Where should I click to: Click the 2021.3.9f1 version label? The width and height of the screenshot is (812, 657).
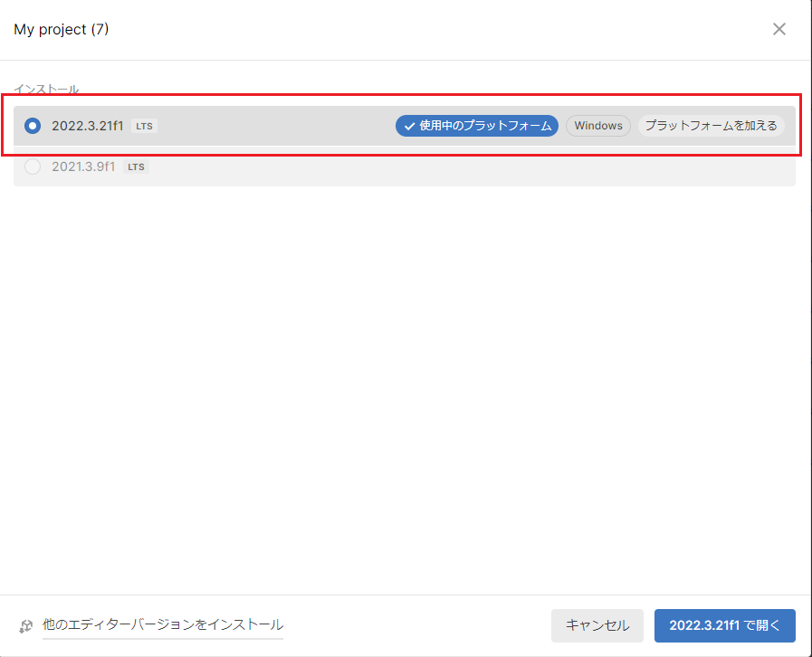pyautogui.click(x=83, y=167)
